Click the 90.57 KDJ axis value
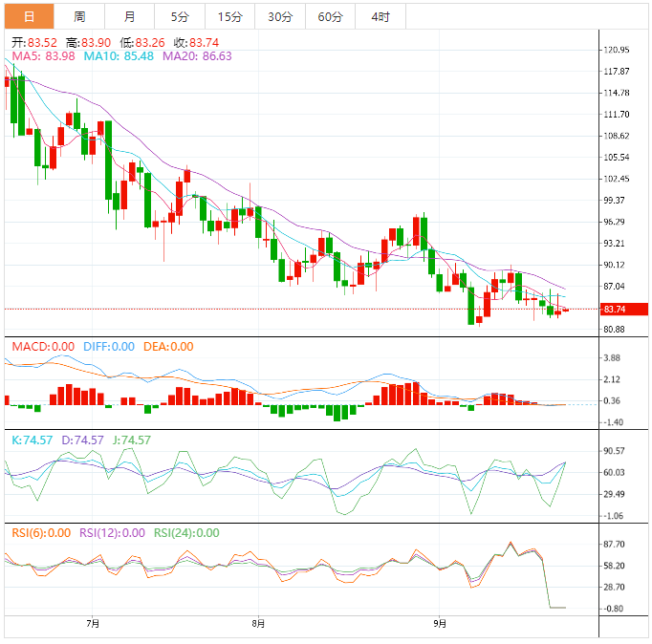This screenshot has width=652, height=644. click(614, 451)
